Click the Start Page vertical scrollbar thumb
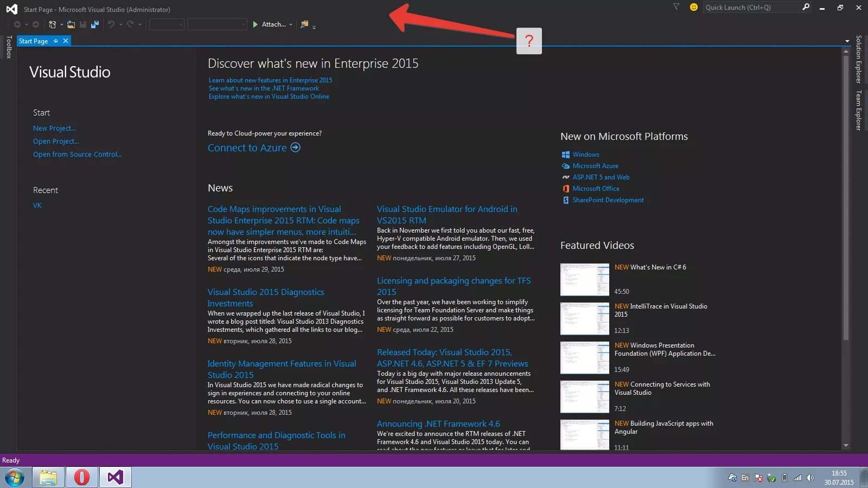 [x=846, y=198]
